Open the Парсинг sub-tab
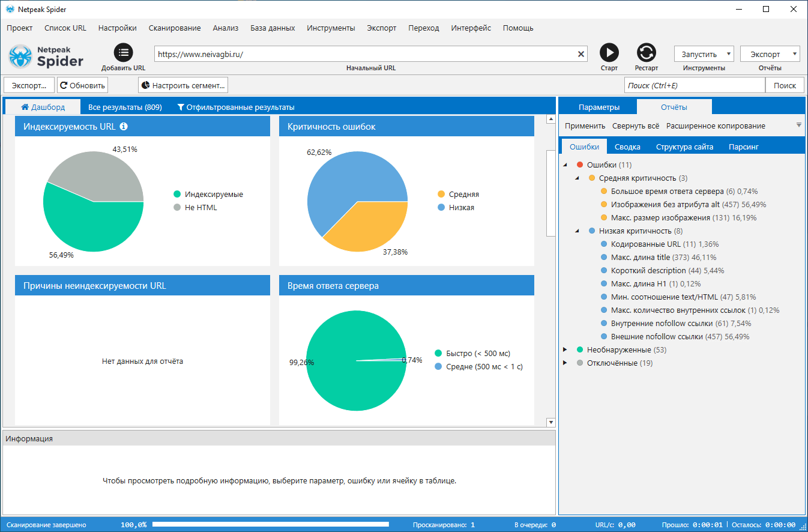 tap(744, 147)
